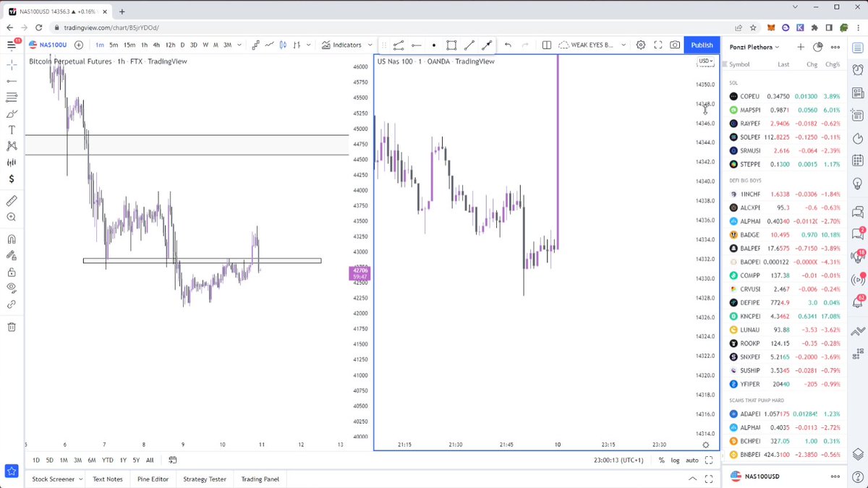Image resolution: width=868 pixels, height=488 pixels.
Task: Select the 15m timeframe
Action: pos(129,45)
